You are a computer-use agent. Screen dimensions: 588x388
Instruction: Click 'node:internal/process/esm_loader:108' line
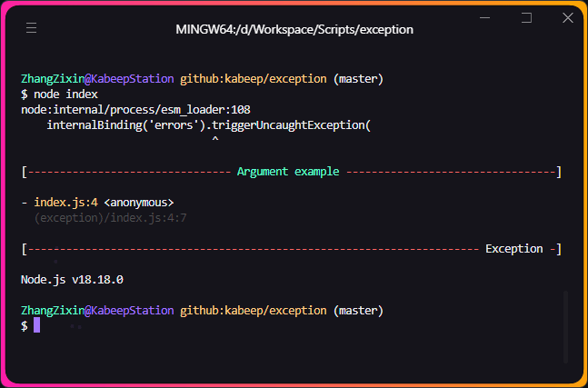pos(135,110)
